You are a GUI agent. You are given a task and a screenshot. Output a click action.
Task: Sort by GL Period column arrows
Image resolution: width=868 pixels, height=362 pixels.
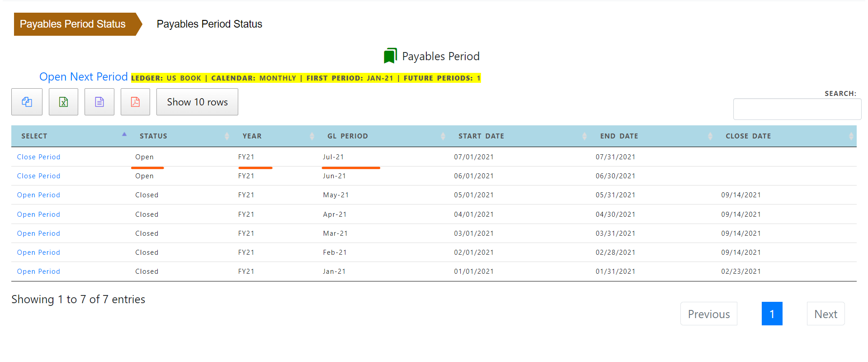pyautogui.click(x=443, y=136)
